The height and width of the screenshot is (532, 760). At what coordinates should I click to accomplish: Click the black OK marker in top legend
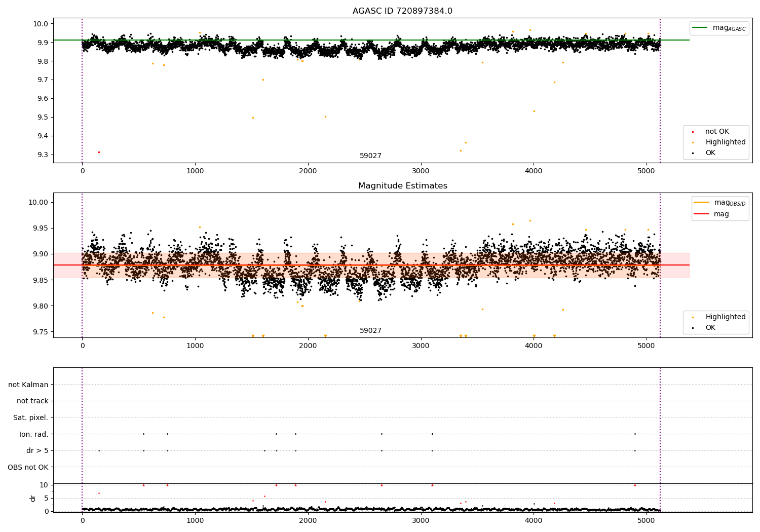pos(693,153)
